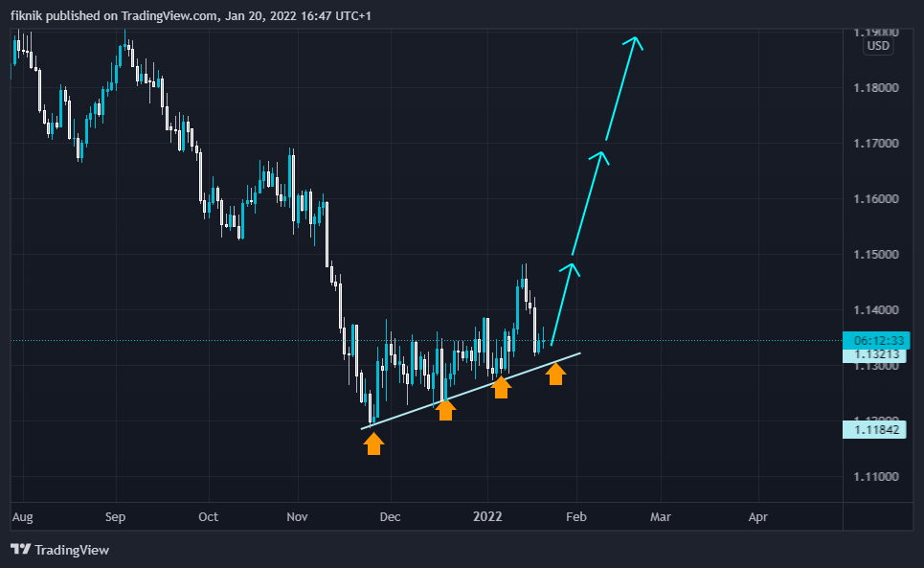Screen dimensions: 924x568
Task: Click the Dec label on time axis
Action: pos(390,516)
